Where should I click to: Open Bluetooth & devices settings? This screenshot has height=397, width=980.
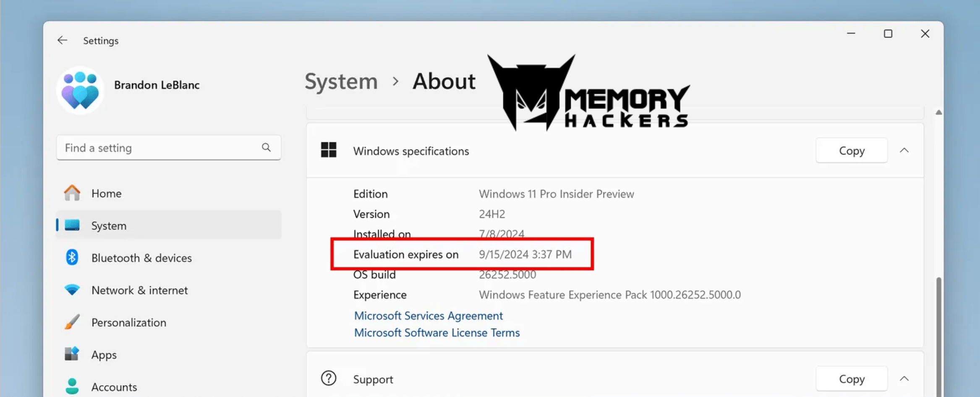click(169, 258)
